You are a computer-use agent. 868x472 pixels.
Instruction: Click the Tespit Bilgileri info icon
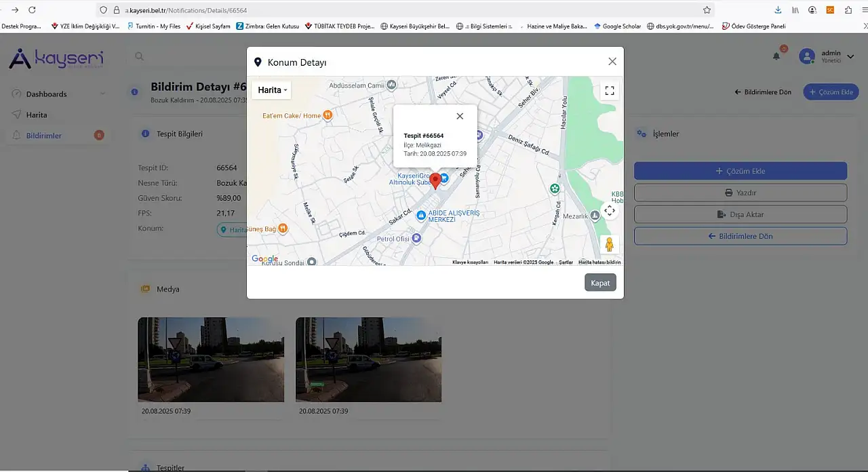click(x=145, y=134)
